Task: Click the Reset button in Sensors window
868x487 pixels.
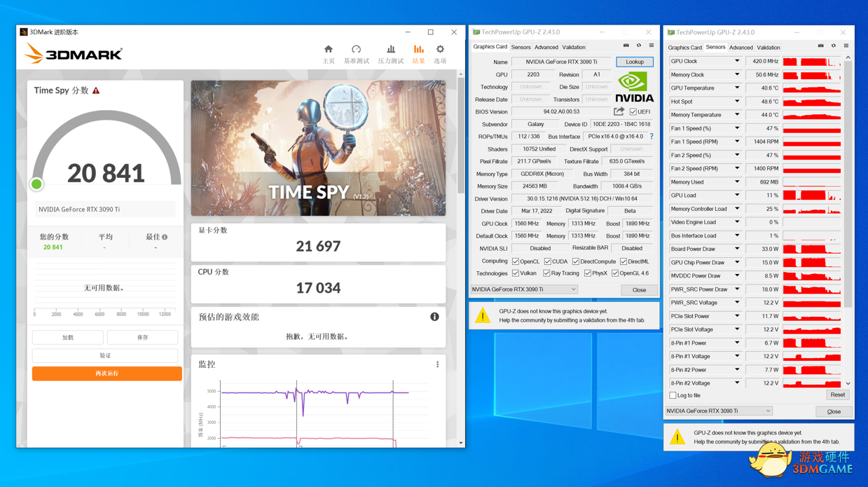Action: click(837, 395)
